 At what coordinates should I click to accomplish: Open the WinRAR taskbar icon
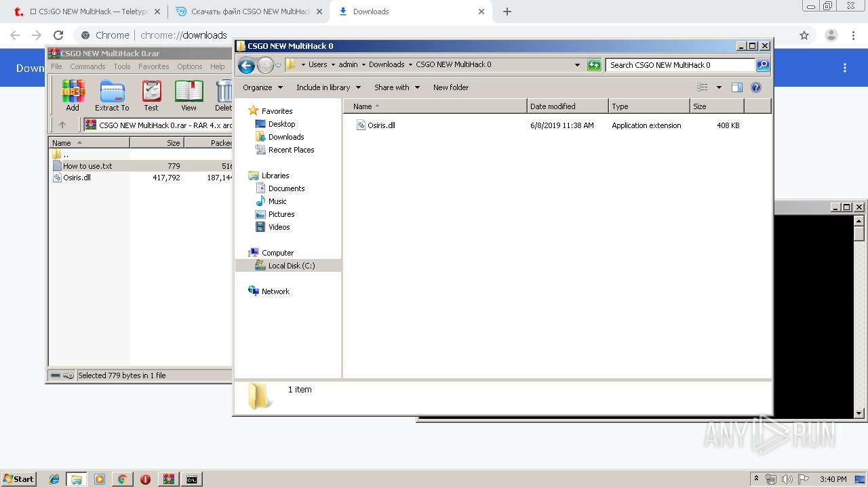(x=169, y=479)
